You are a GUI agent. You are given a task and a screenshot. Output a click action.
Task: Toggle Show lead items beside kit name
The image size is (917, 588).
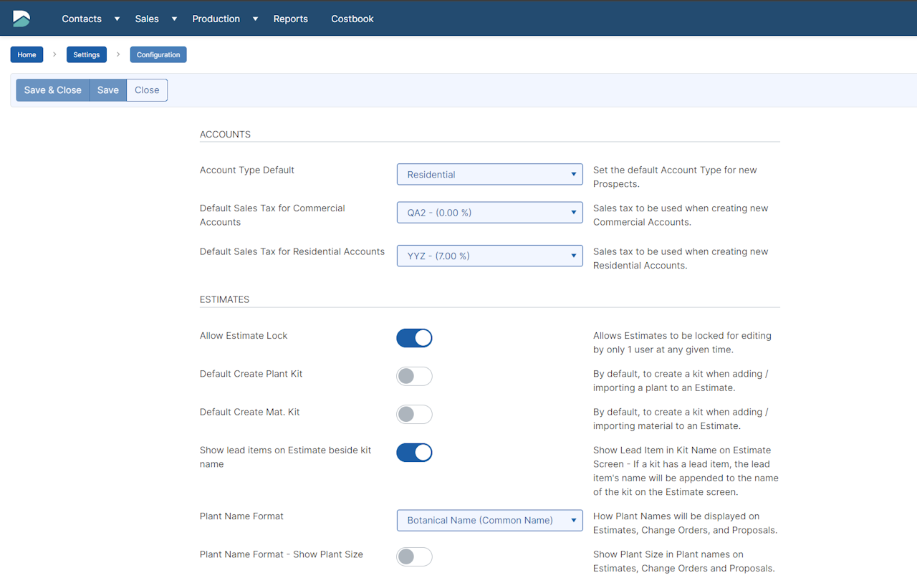point(414,453)
